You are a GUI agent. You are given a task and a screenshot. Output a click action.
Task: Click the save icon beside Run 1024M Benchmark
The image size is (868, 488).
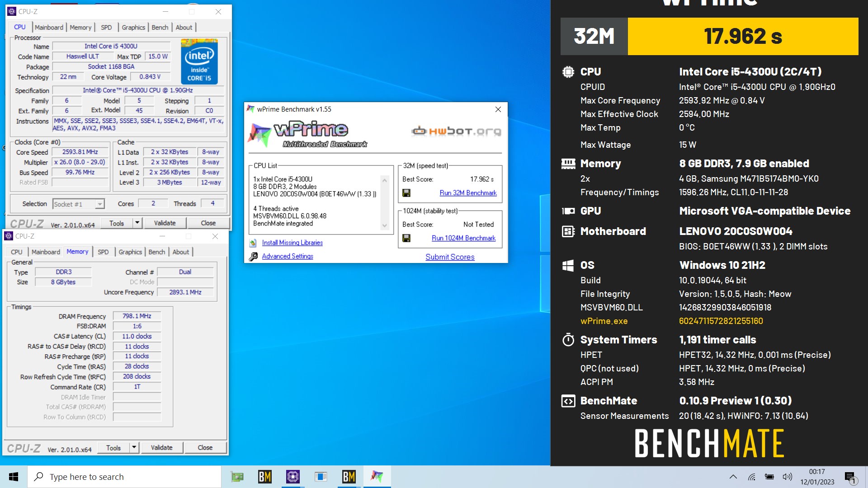click(x=406, y=238)
